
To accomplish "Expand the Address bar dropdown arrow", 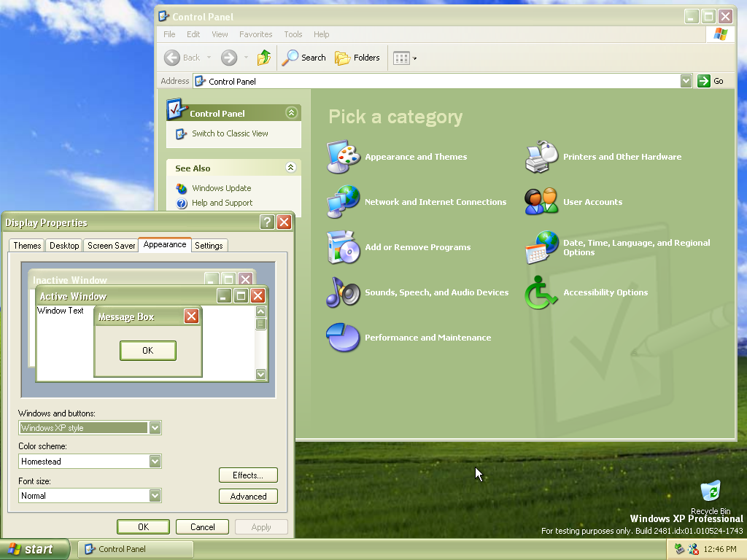I will point(686,81).
